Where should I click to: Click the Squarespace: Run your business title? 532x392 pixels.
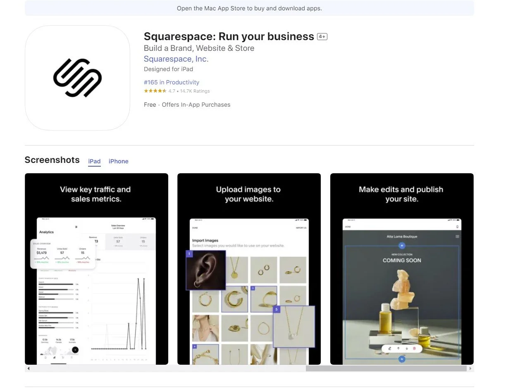click(229, 36)
